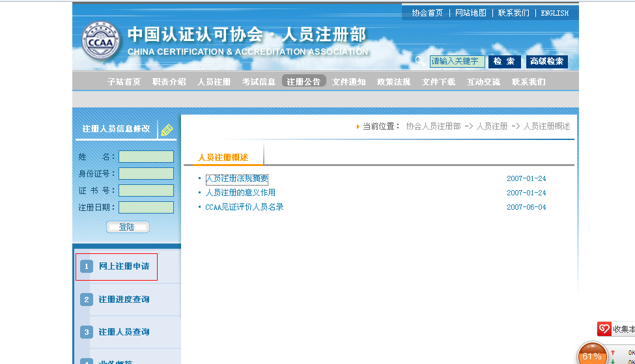Open 联系我们 link in top bar
The width and height of the screenshot is (635, 364).
(513, 13)
